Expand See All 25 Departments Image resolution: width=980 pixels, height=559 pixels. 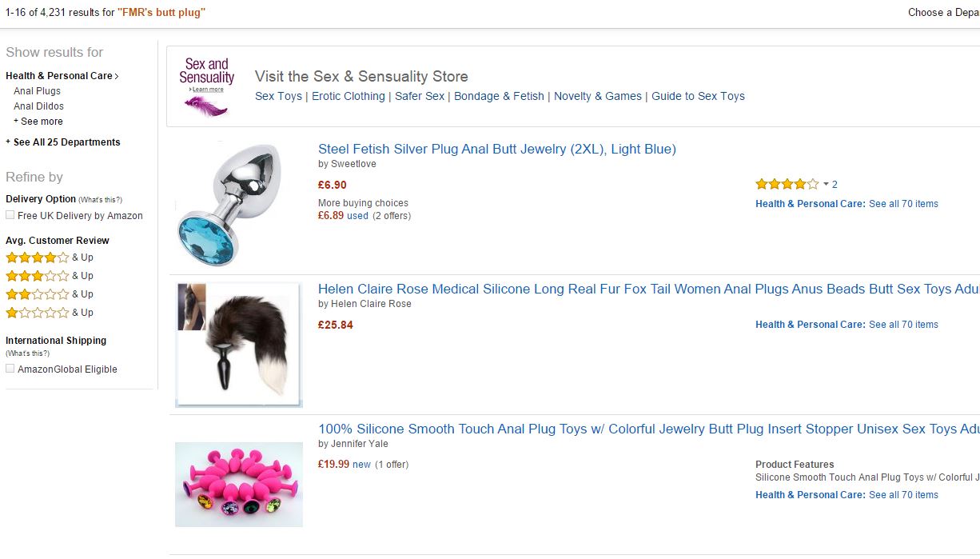tap(63, 142)
